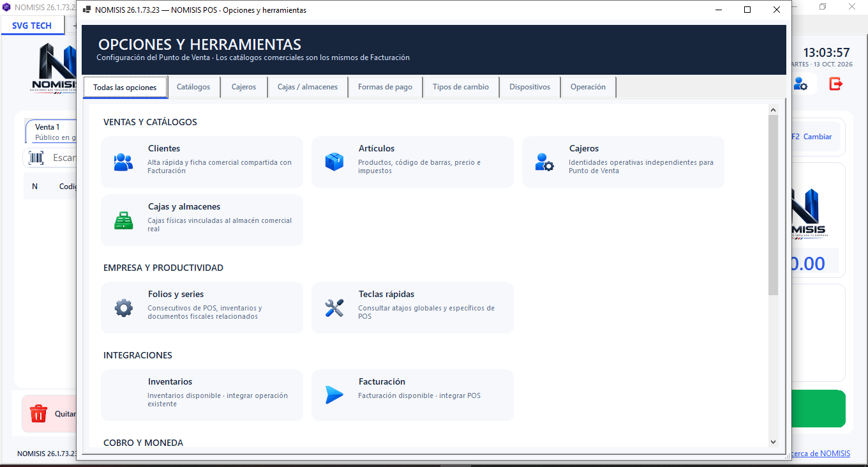Switch to Formas de pago tab
Viewport: 868px width, 467px height.
tap(385, 87)
